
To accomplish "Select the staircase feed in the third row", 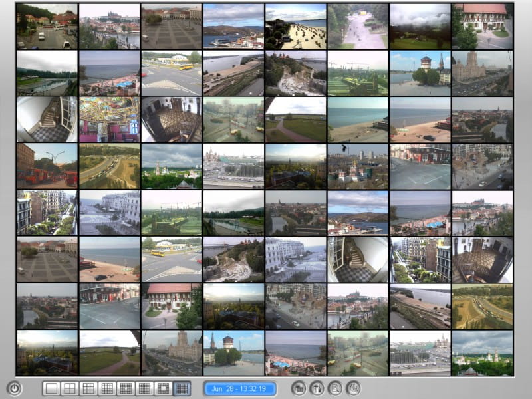I will [47, 120].
